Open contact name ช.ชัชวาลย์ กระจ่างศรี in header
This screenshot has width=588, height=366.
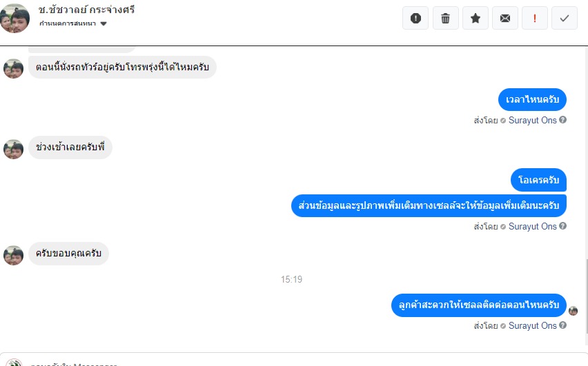point(86,10)
